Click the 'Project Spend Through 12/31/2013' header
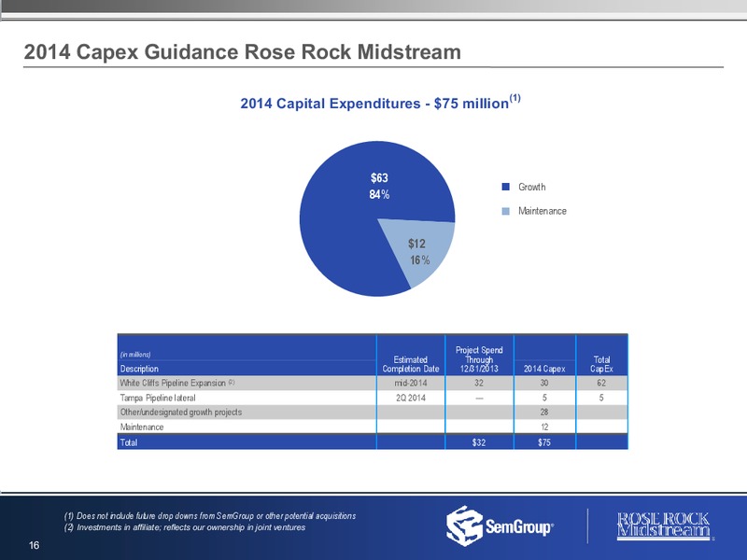This screenshot has width=747, height=560. point(479,359)
